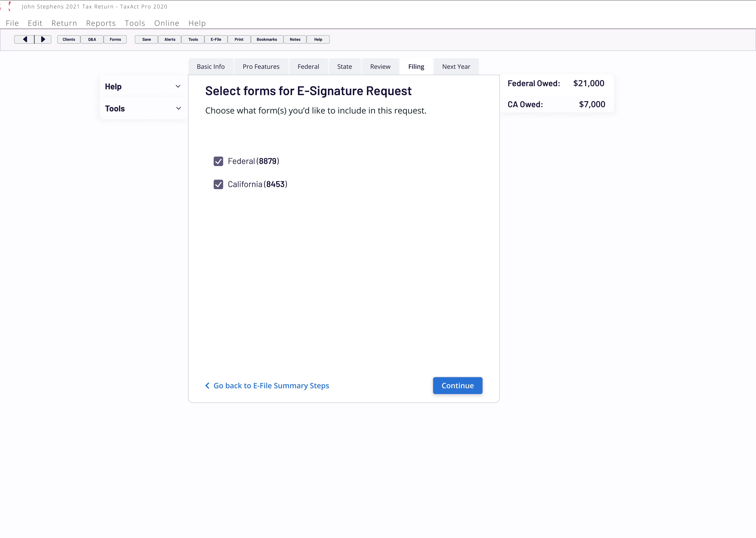Switch to the Next Year tab
Viewport: 756px width, 538px height.
tap(456, 67)
